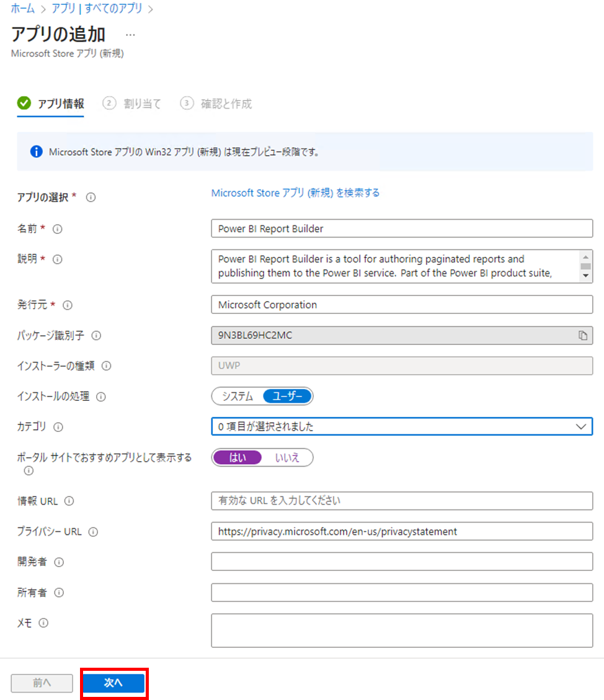The image size is (604, 700).
Task: Set install behavior to システム
Action: coord(238,397)
